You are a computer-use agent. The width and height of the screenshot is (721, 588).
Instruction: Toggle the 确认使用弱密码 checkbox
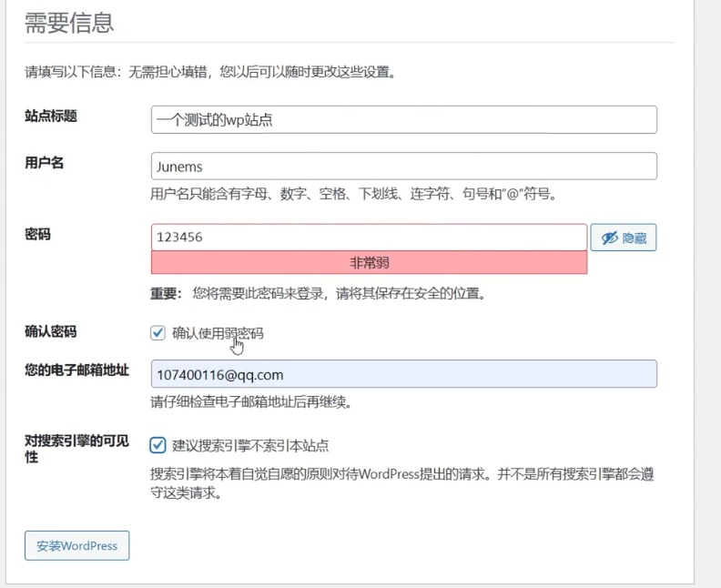click(158, 333)
